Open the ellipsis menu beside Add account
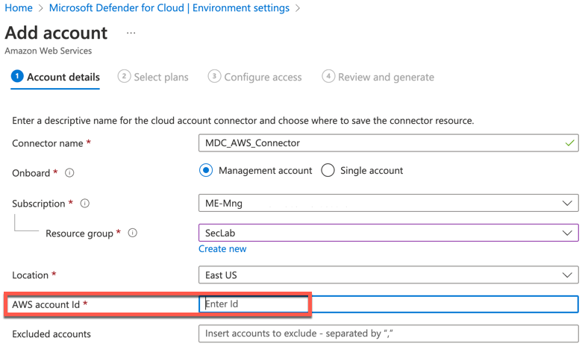The image size is (588, 364). (x=131, y=33)
